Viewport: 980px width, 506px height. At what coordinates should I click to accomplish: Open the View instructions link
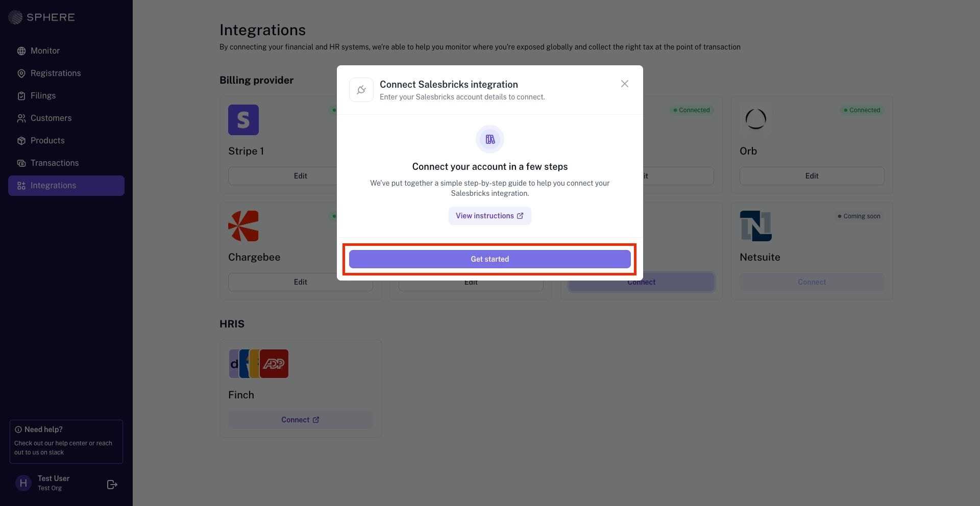tap(490, 216)
